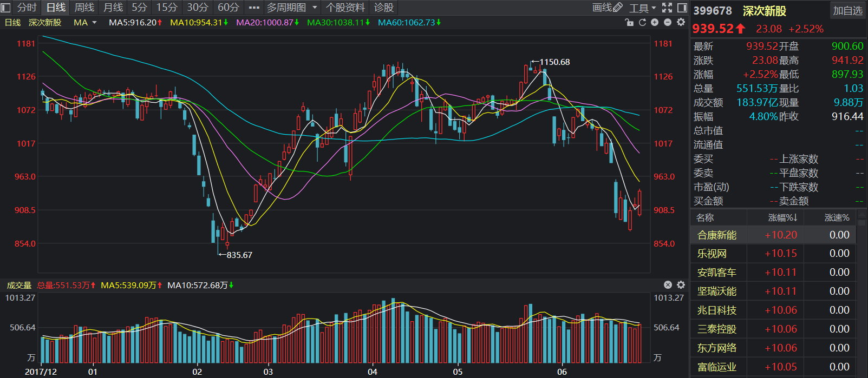Expand the 多周期图 dropdown arrow
Viewport: 868px width, 378px height.
(x=315, y=8)
